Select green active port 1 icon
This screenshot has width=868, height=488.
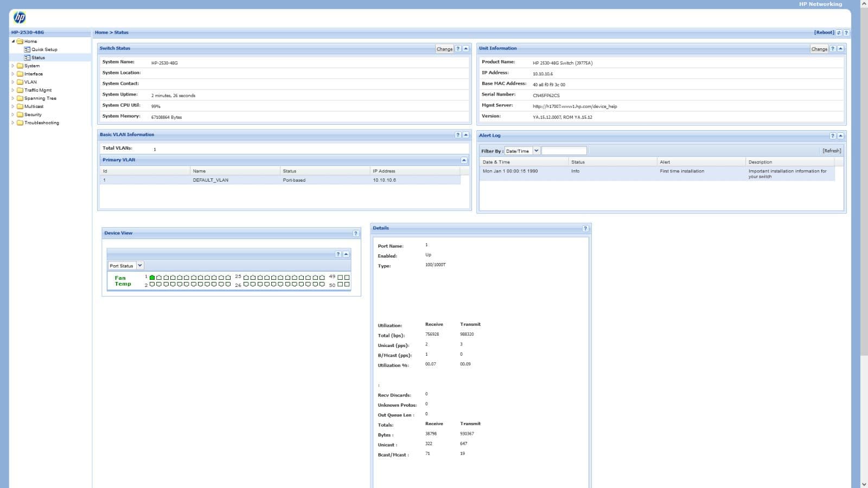point(152,278)
